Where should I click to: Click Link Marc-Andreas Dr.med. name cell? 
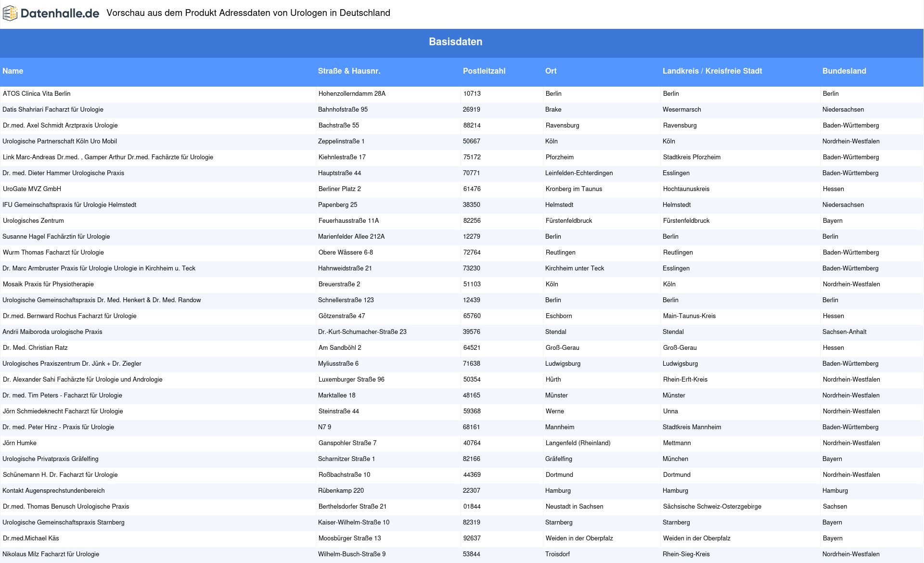tap(108, 157)
